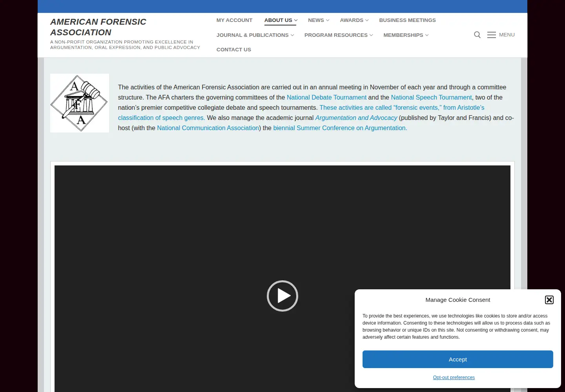Open the My Account menu item

point(234,20)
